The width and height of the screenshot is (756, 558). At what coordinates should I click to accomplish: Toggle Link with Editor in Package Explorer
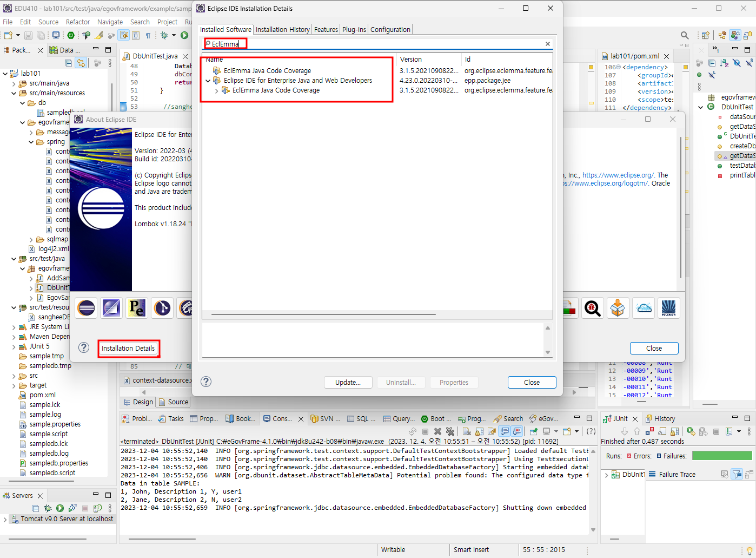tap(81, 63)
